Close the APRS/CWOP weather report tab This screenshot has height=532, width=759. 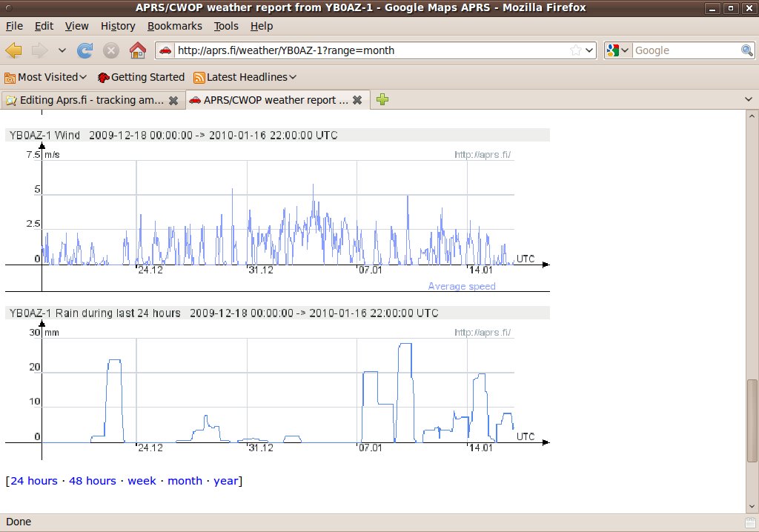pos(357,100)
